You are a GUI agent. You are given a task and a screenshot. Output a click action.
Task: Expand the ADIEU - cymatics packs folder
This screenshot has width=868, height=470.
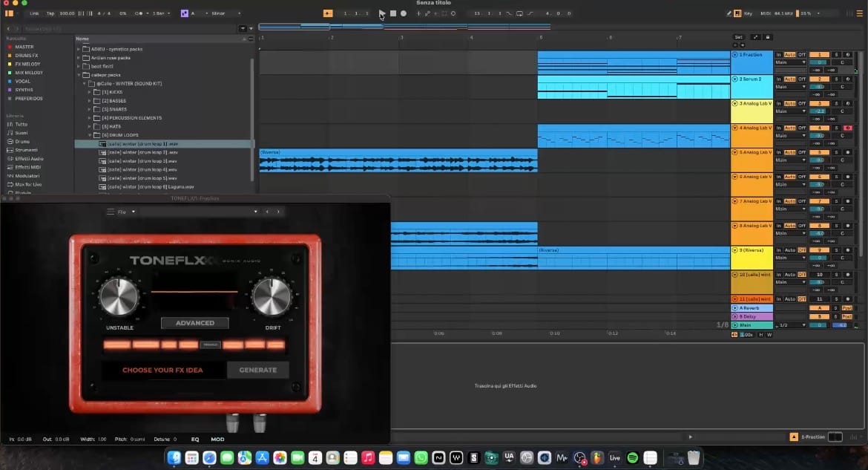pos(79,49)
